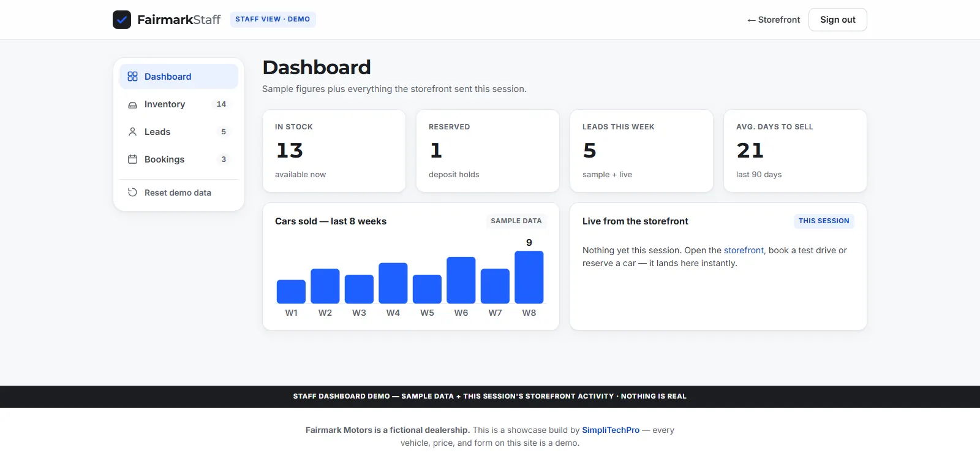Click the 'available now' caption

300,175
